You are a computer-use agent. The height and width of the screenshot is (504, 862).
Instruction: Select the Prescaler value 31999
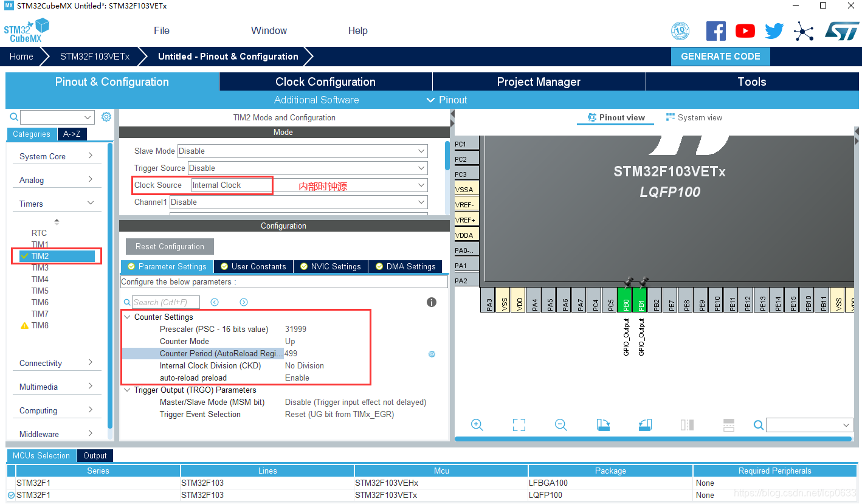tap(295, 329)
